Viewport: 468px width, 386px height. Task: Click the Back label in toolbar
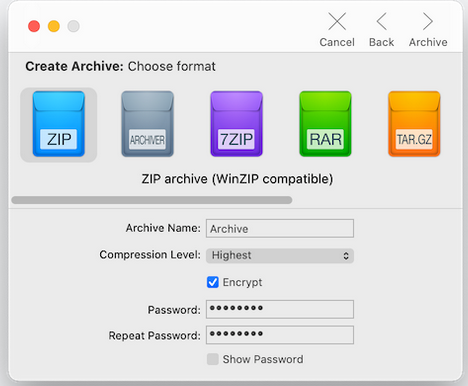pyautogui.click(x=382, y=42)
